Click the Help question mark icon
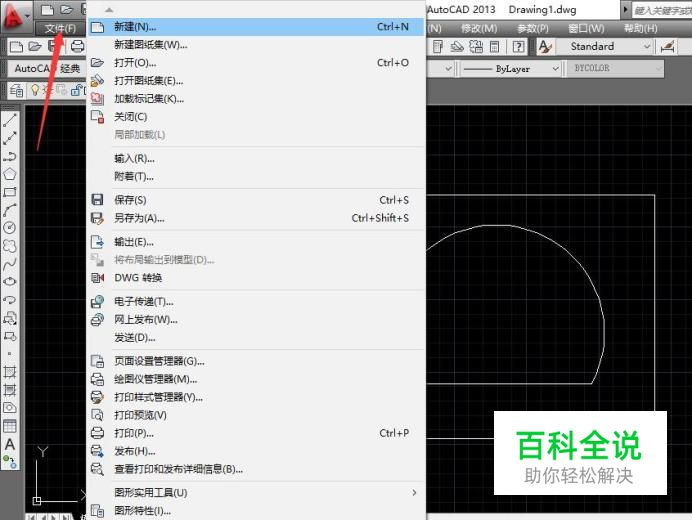 click(x=519, y=46)
